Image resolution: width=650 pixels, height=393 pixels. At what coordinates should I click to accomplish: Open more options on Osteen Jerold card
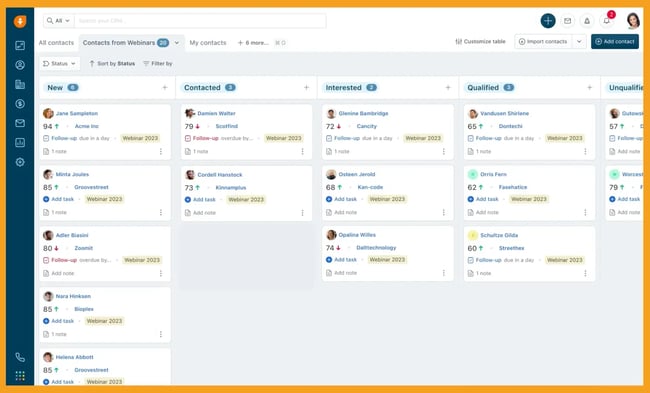click(444, 212)
